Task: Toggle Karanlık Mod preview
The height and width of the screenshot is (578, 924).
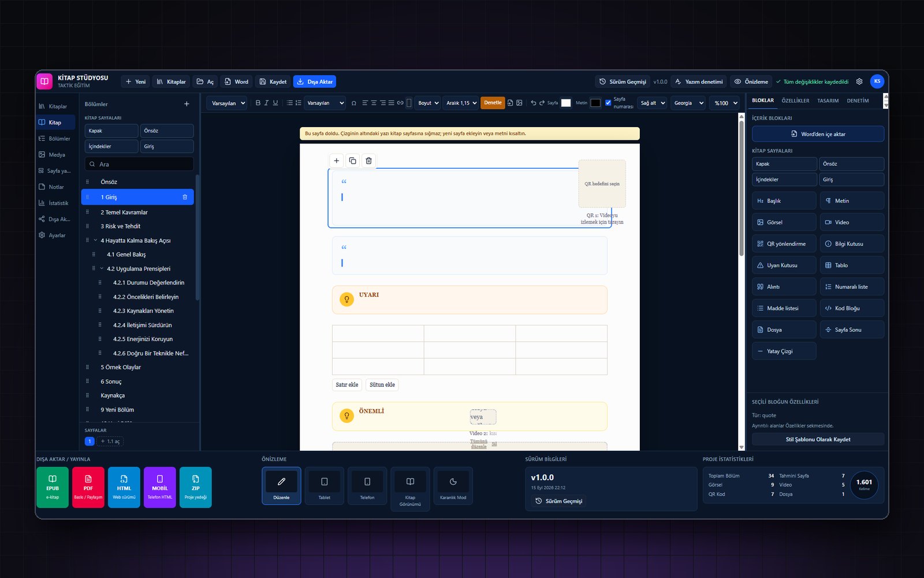Action: pyautogui.click(x=453, y=486)
